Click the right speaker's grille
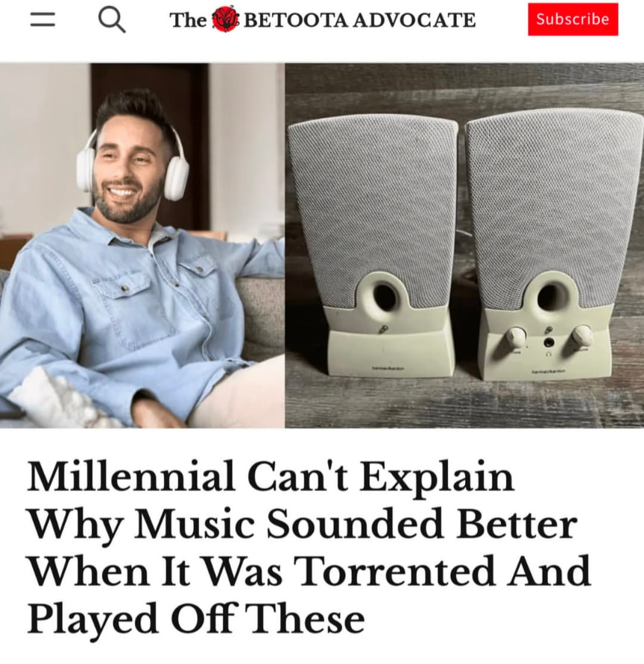 pyautogui.click(x=551, y=203)
